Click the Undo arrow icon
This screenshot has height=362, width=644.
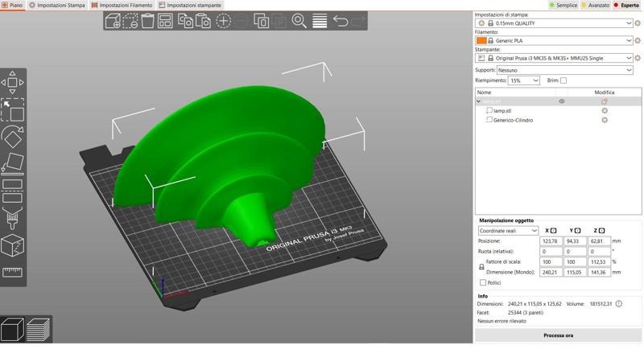pyautogui.click(x=341, y=22)
